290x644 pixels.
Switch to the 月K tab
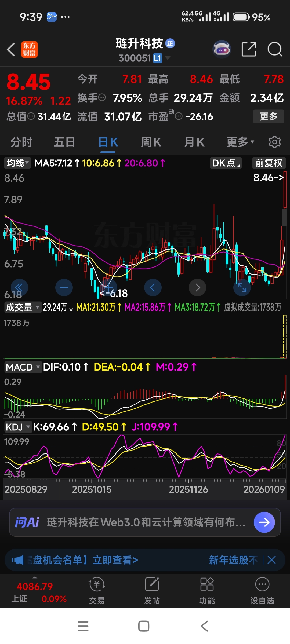(x=194, y=142)
